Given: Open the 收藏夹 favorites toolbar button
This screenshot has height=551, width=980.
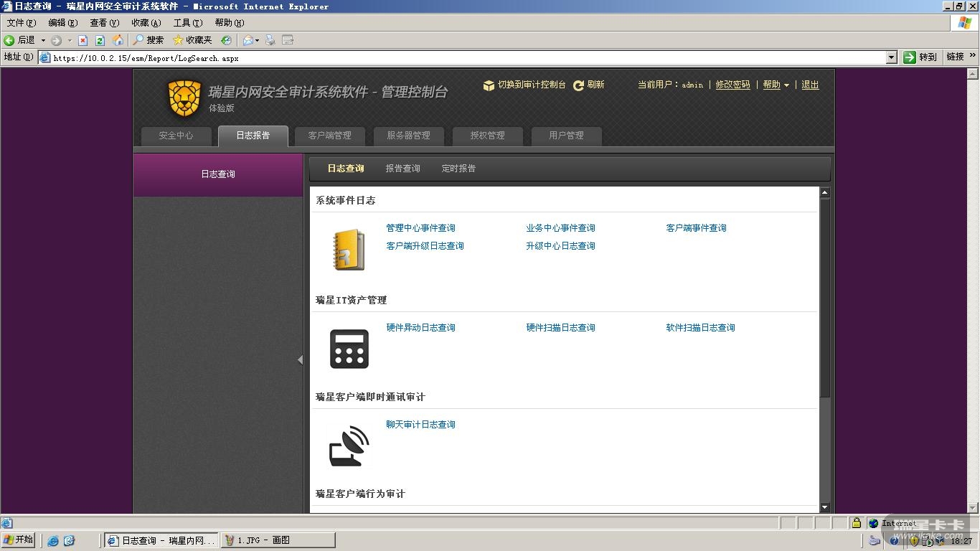Looking at the screenshot, I should [192, 40].
